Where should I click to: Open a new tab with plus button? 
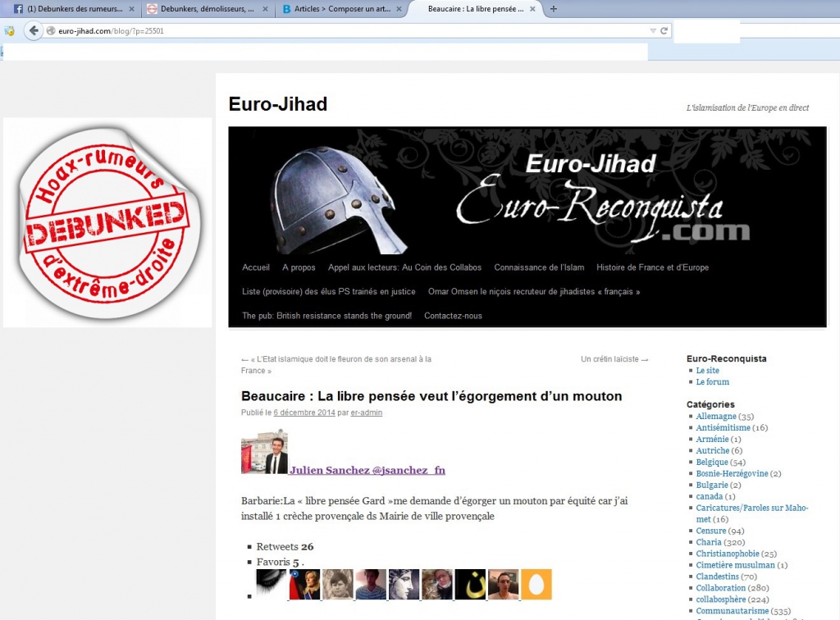click(x=554, y=9)
